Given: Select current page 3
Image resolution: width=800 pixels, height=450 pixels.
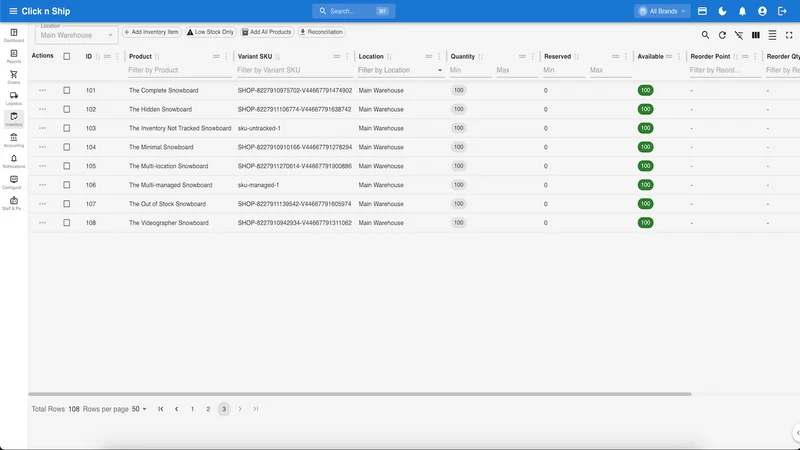Looking at the screenshot, I should coord(224,409).
